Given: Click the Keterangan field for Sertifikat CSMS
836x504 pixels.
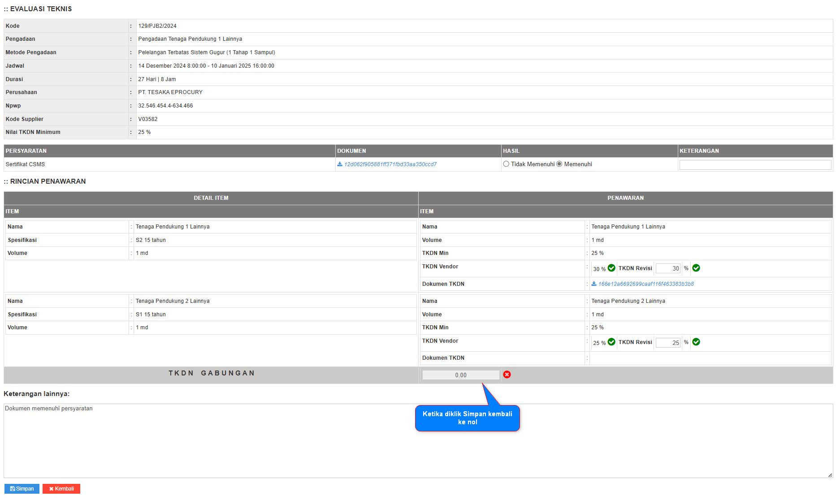Looking at the screenshot, I should [755, 165].
